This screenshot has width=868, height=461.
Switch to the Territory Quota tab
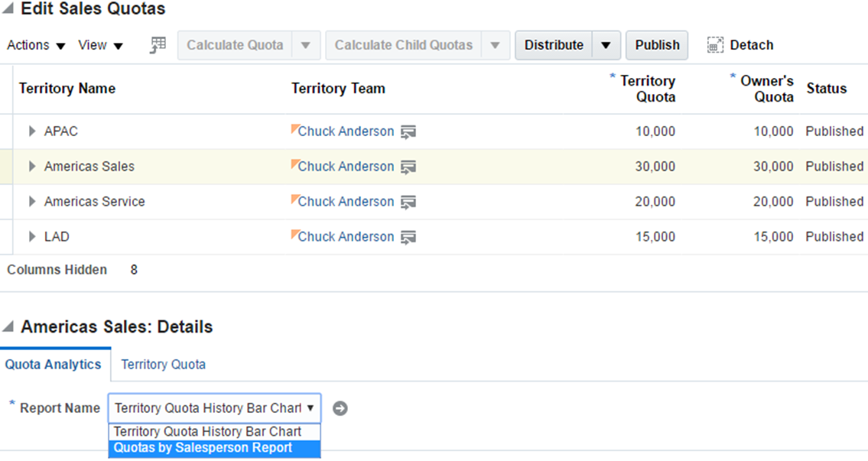(x=163, y=365)
